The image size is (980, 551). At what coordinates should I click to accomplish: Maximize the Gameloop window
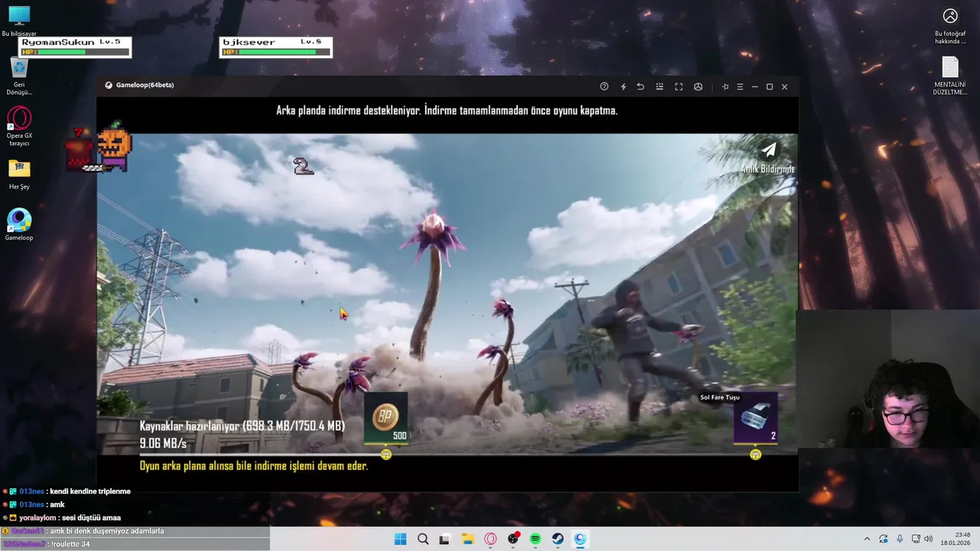(769, 86)
